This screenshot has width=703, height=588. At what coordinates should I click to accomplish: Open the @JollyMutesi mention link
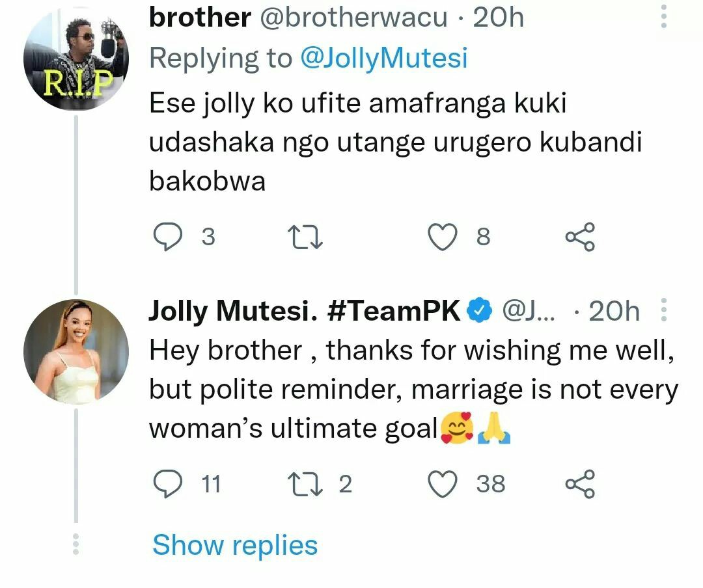coord(383,59)
